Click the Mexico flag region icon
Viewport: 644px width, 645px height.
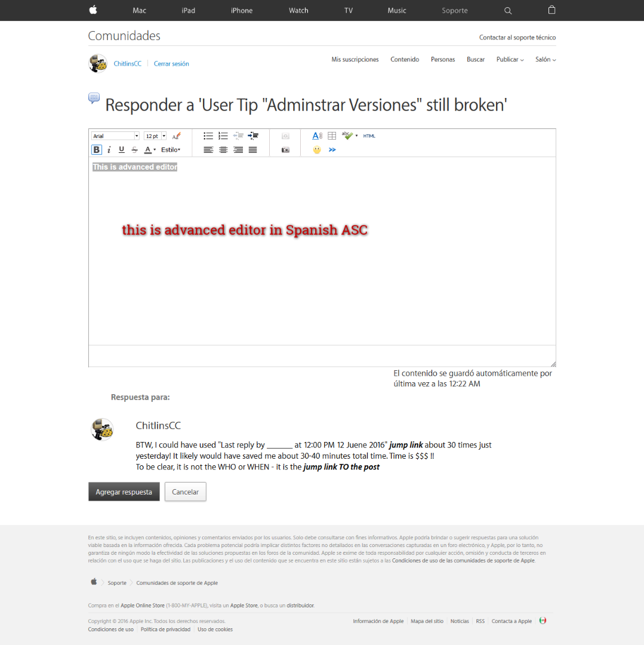pyautogui.click(x=543, y=621)
